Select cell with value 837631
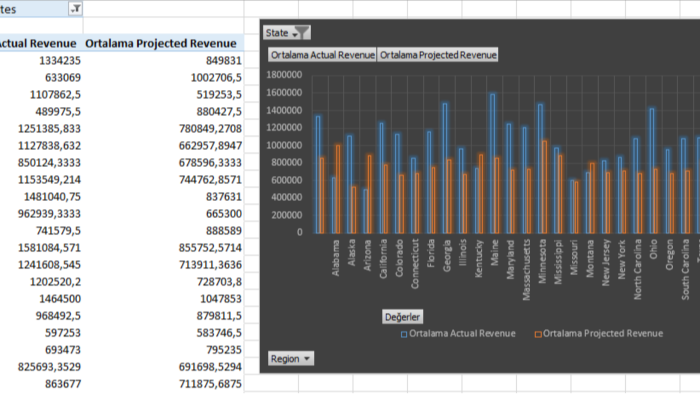The height and width of the screenshot is (394, 700). 163,196
